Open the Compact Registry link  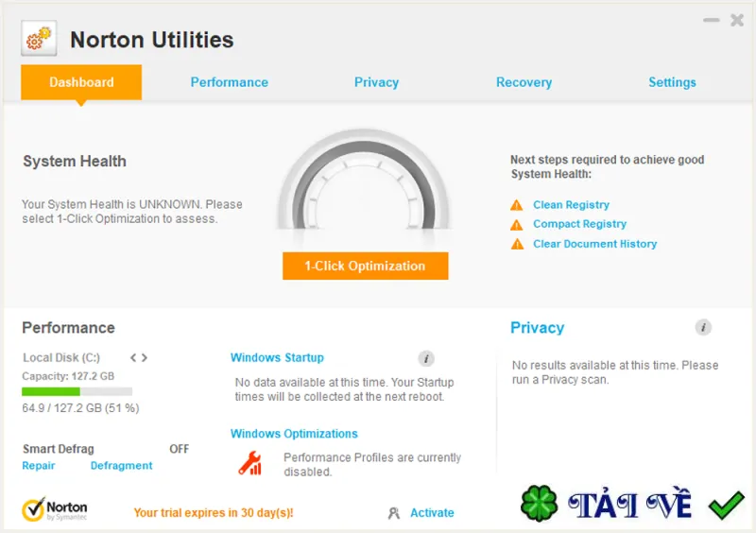pyautogui.click(x=580, y=224)
